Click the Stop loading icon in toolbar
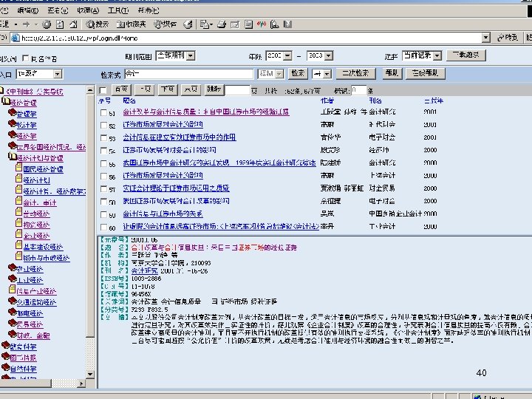This screenshot has height=399, width=532. [x=47, y=24]
